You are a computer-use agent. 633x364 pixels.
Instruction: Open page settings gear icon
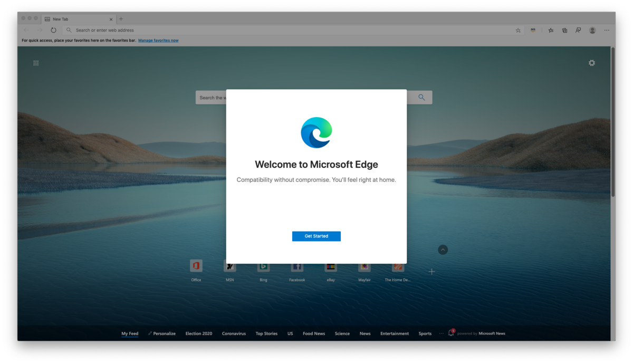pyautogui.click(x=592, y=63)
